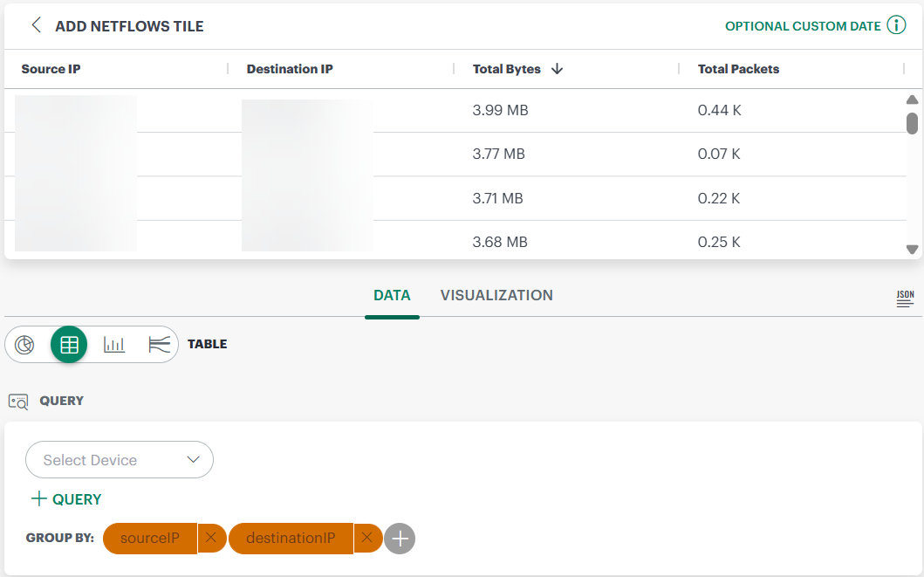The width and height of the screenshot is (924, 577).
Task: Add a new query with + QUERY
Action: coord(66,499)
